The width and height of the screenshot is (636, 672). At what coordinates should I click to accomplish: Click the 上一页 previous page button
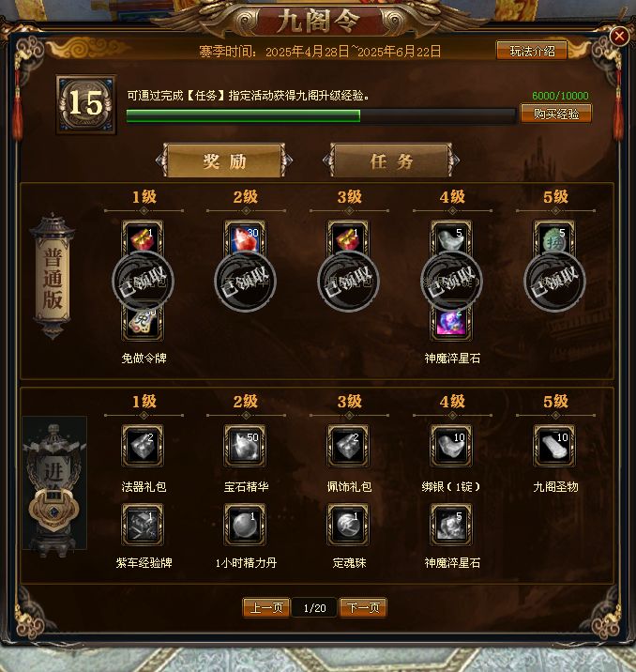click(x=266, y=608)
